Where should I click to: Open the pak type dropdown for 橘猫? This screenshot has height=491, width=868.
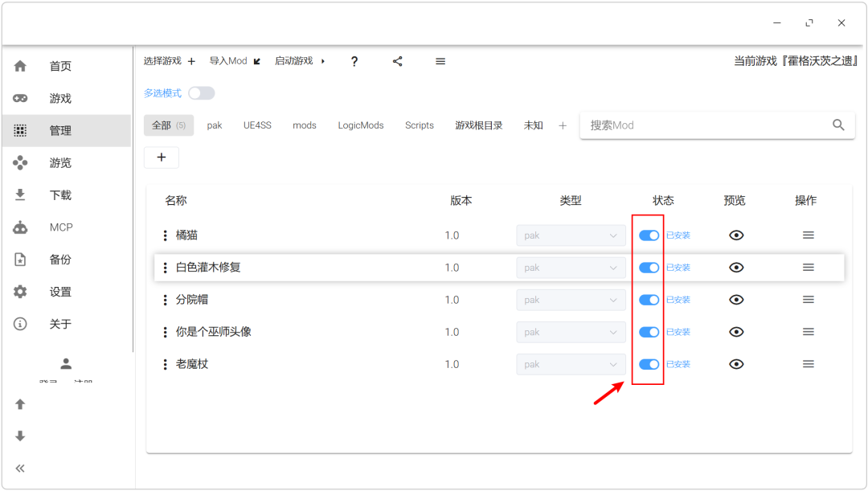click(x=571, y=235)
